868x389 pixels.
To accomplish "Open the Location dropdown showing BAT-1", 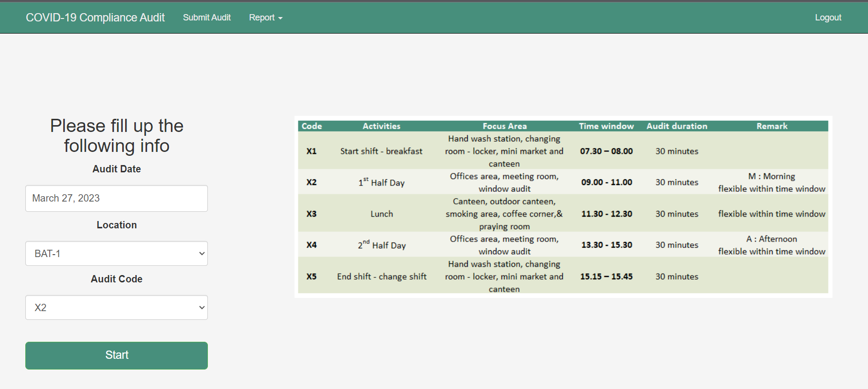I will pos(116,254).
